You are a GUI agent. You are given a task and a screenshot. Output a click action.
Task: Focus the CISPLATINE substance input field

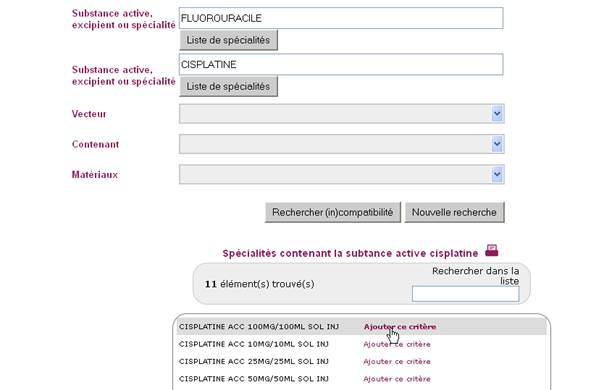(x=341, y=64)
